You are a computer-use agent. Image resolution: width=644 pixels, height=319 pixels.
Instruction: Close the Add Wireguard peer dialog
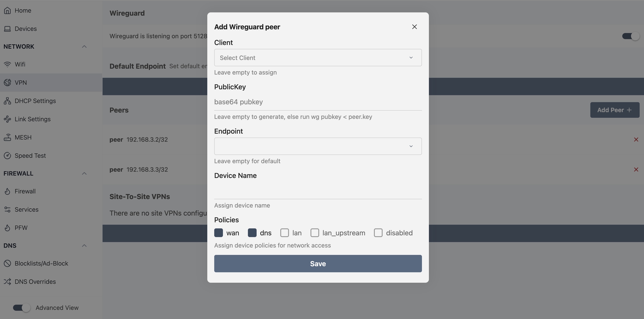coord(415,27)
